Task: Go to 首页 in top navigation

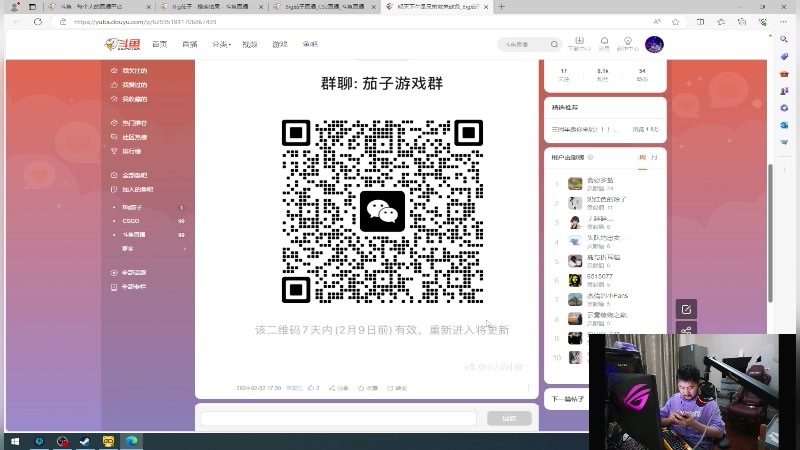Action: [160, 44]
